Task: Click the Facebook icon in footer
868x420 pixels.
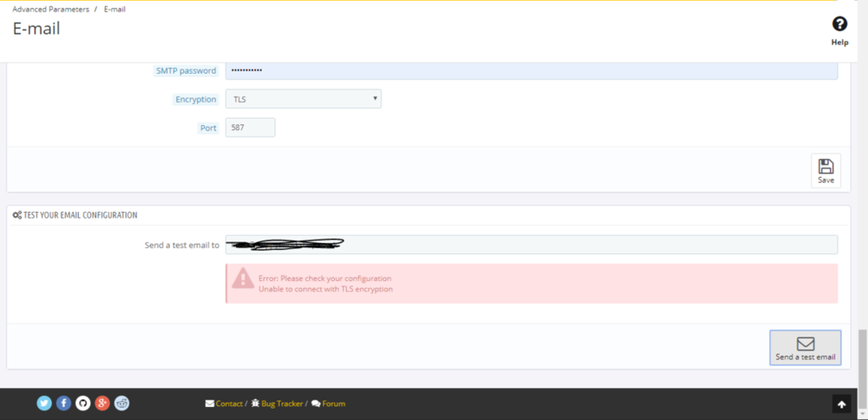Action: tap(63, 403)
